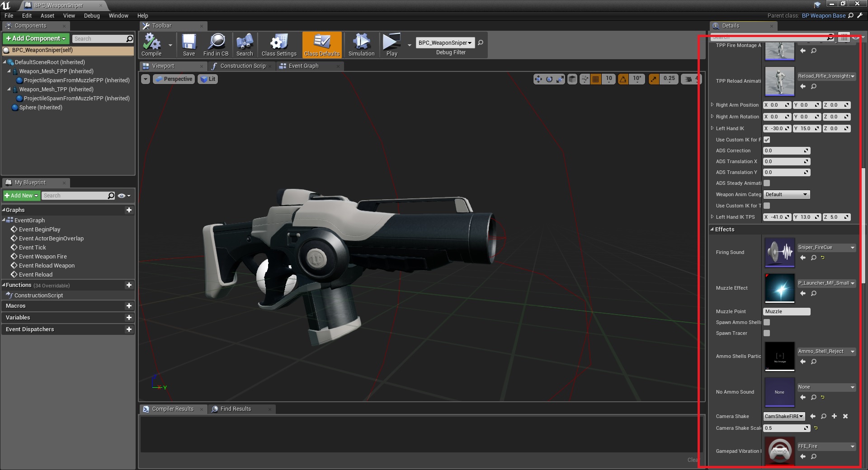Disable the Use Custom IK for FPP checkbox
Image resolution: width=868 pixels, height=470 pixels.
(767, 140)
